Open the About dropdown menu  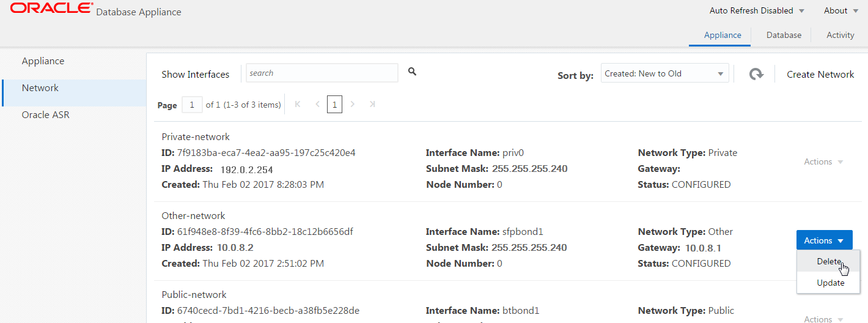(839, 10)
